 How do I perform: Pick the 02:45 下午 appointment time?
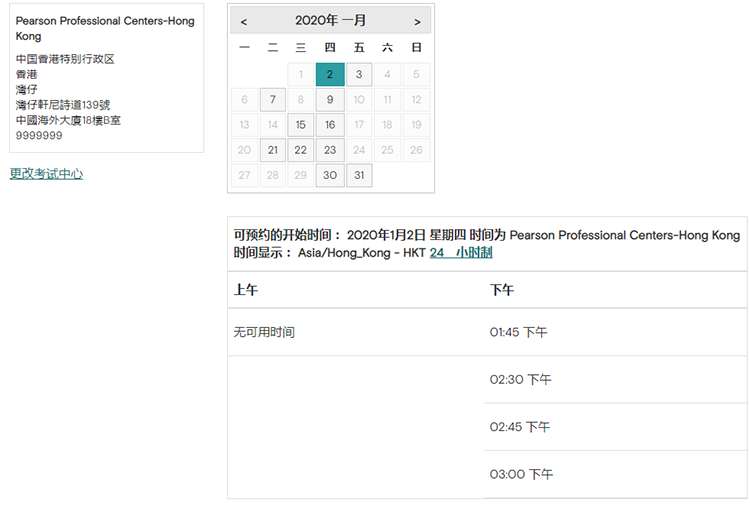click(520, 427)
